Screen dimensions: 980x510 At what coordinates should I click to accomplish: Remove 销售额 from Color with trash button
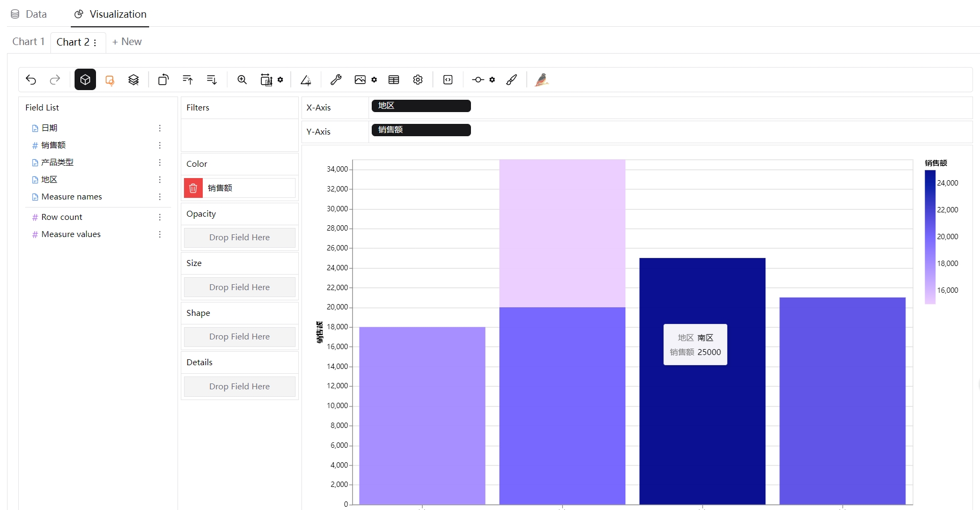(193, 188)
